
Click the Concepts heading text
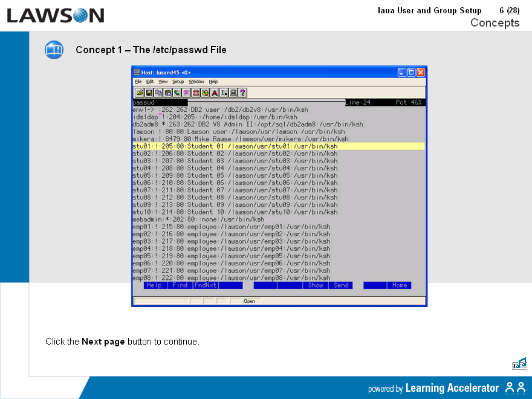495,23
